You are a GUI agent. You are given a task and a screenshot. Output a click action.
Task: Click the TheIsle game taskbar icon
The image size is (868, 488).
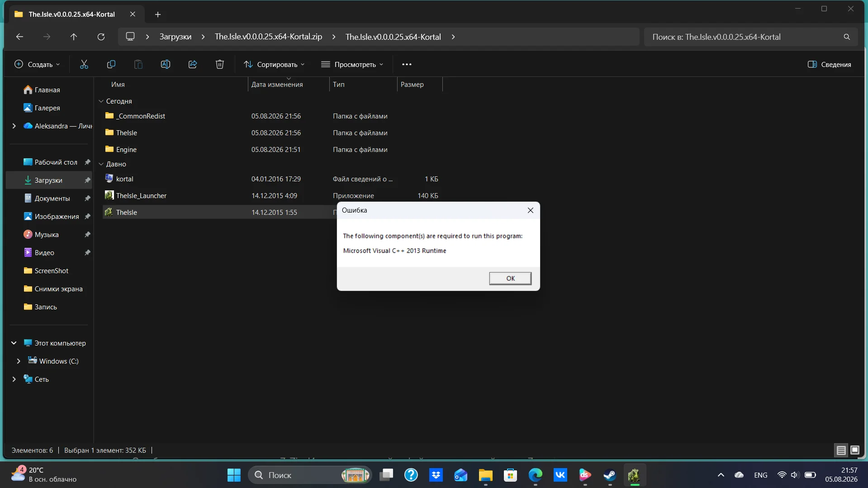(x=635, y=475)
